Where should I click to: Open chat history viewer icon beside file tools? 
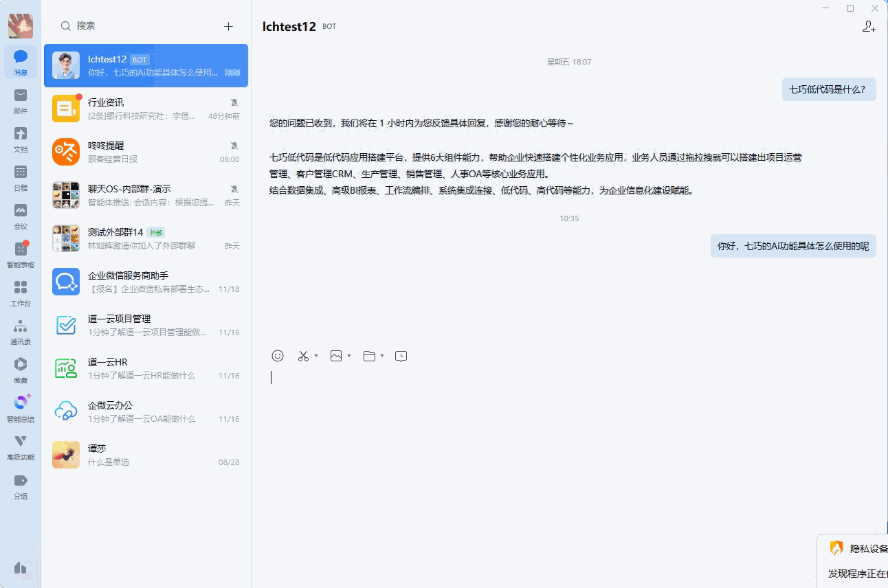pos(401,356)
